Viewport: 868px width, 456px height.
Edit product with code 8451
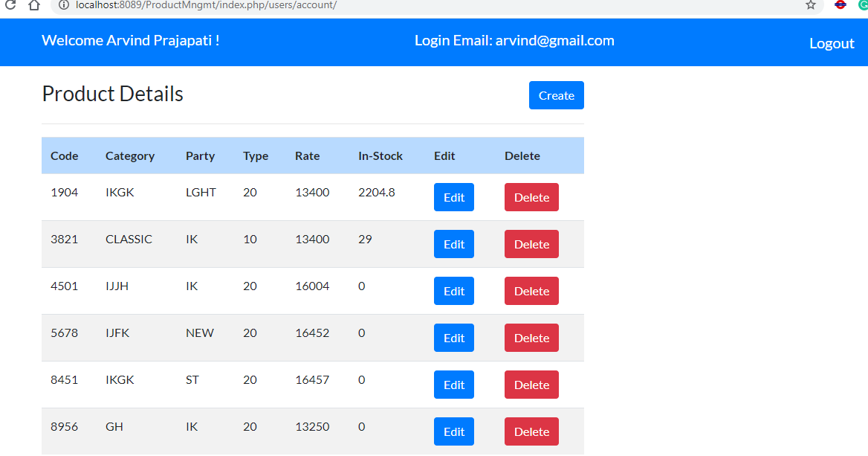(x=453, y=385)
